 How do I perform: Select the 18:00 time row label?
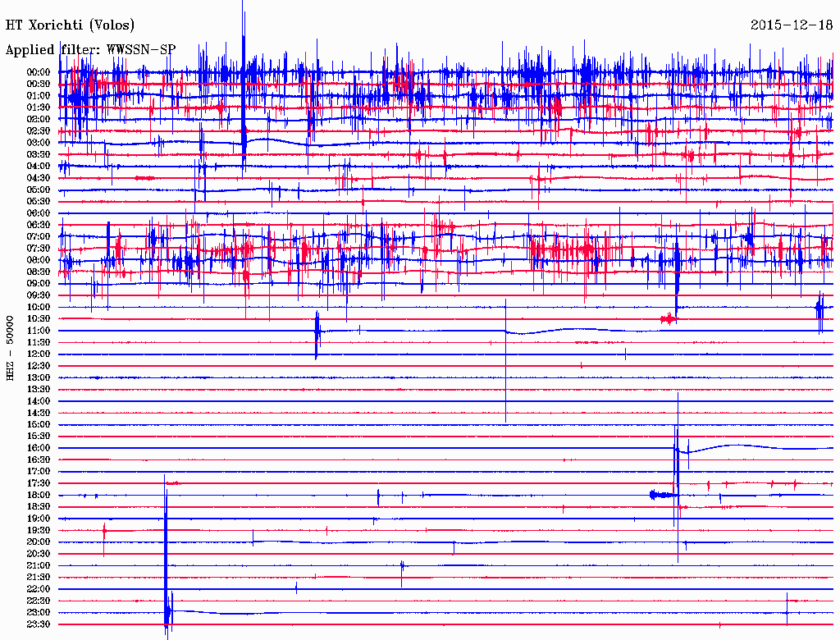pyautogui.click(x=39, y=496)
